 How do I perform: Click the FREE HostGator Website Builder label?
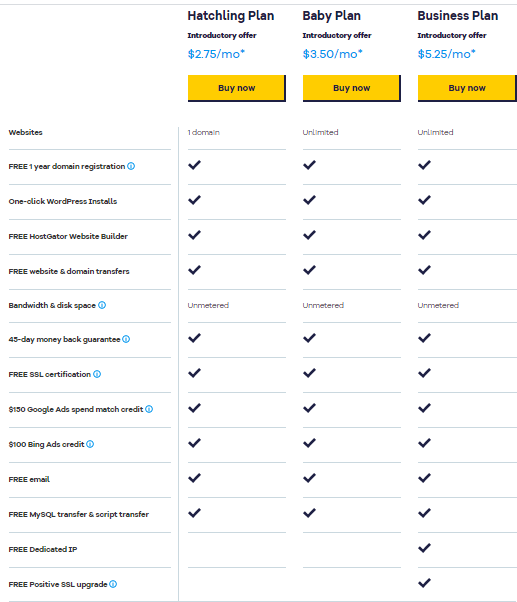[68, 236]
